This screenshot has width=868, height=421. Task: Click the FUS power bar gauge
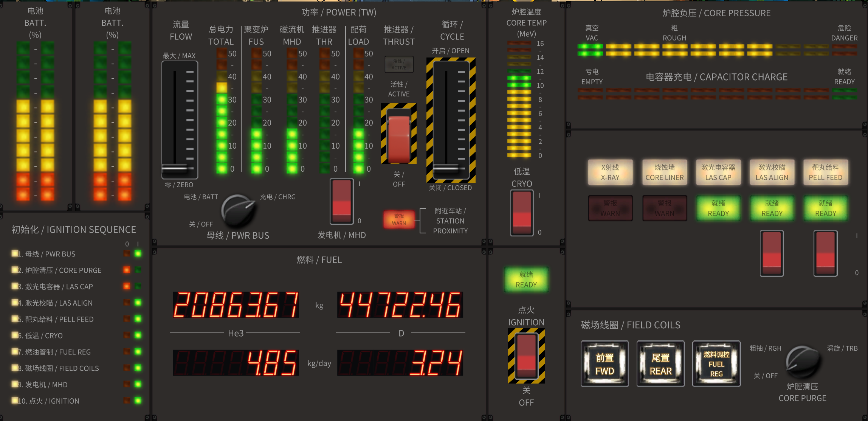coord(257,111)
